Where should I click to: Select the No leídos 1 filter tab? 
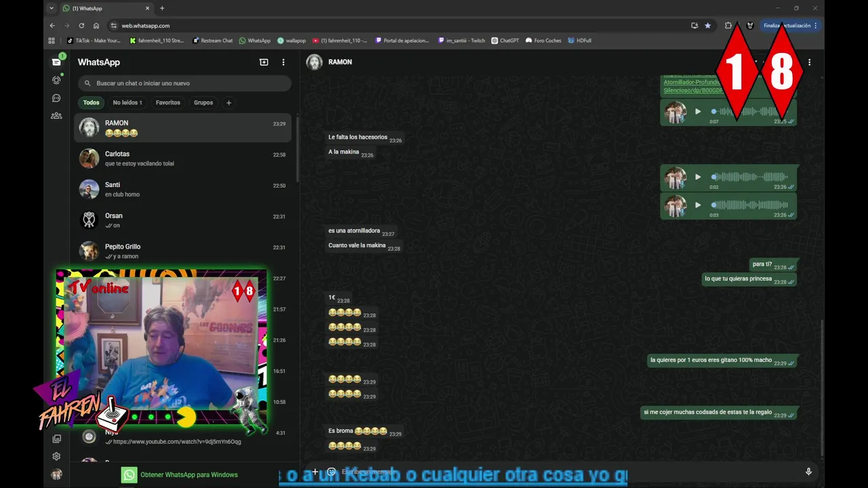coord(127,103)
